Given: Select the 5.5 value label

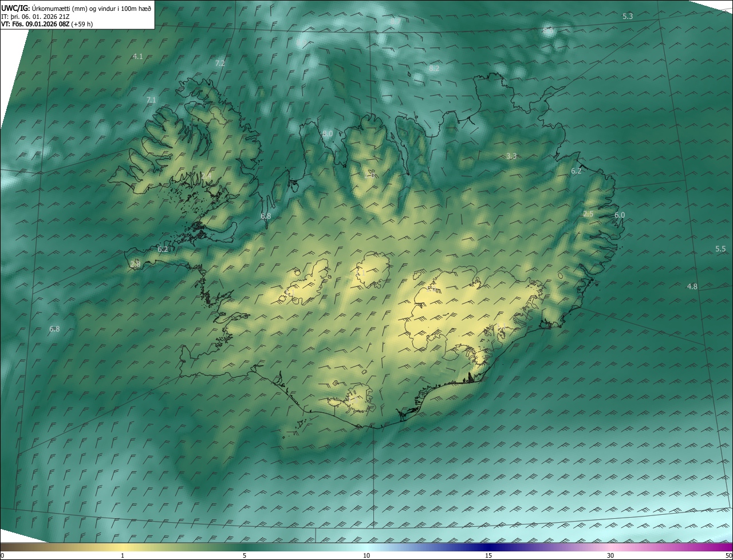Looking at the screenshot, I should pos(720,249).
